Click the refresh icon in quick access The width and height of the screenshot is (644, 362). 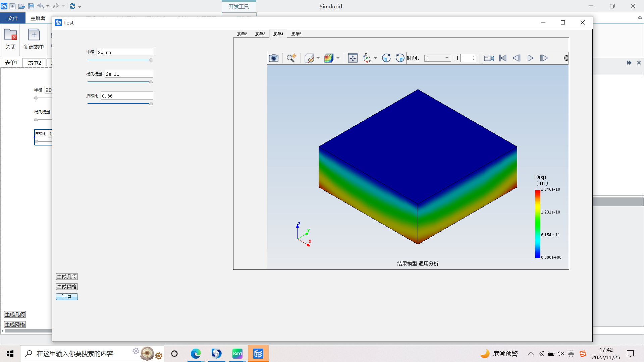(x=72, y=6)
